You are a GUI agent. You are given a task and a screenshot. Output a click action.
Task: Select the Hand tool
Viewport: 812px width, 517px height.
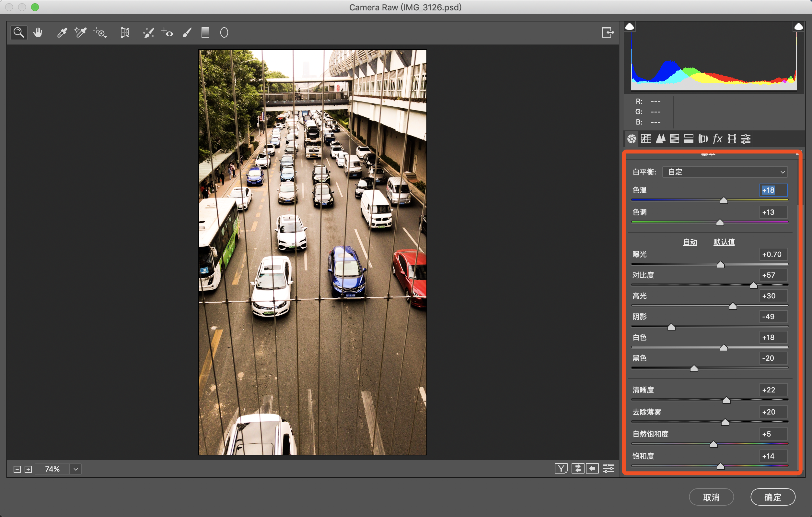[x=38, y=33]
